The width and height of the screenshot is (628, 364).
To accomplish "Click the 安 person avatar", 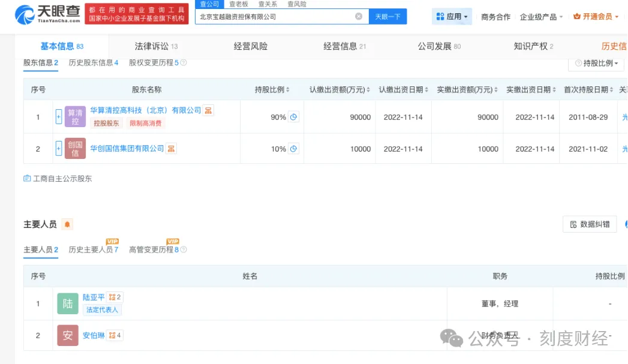I will coord(68,335).
